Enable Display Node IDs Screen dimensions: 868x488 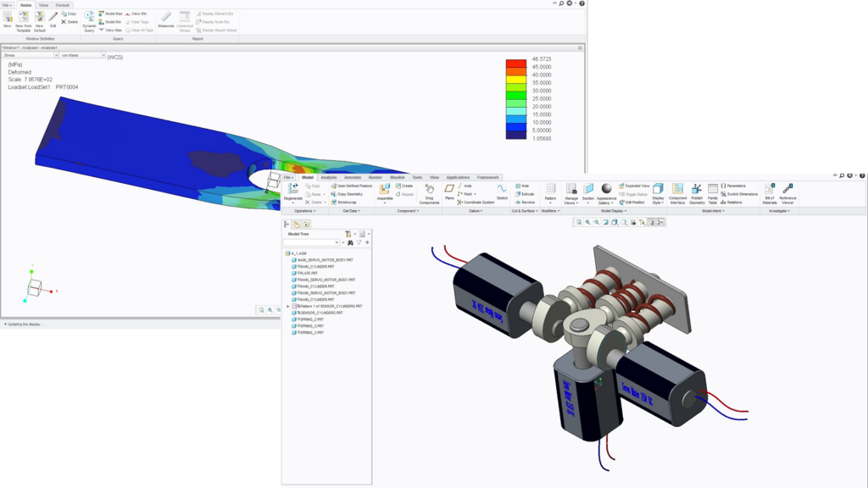[x=214, y=22]
